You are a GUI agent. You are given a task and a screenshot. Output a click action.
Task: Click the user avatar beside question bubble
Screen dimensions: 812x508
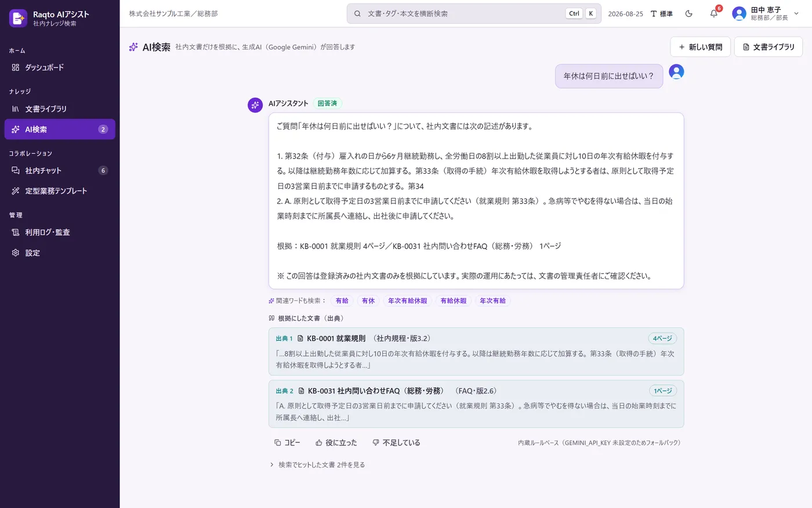[676, 71]
